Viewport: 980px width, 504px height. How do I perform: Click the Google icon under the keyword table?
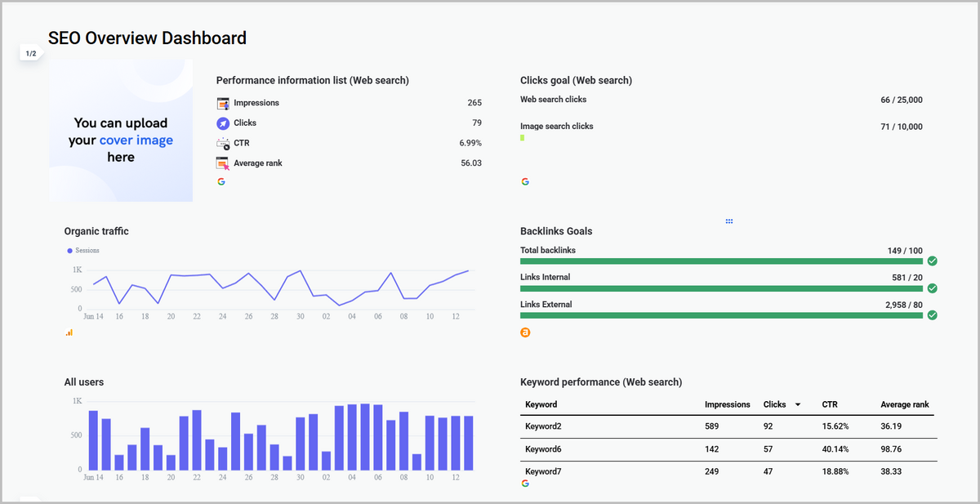525,484
